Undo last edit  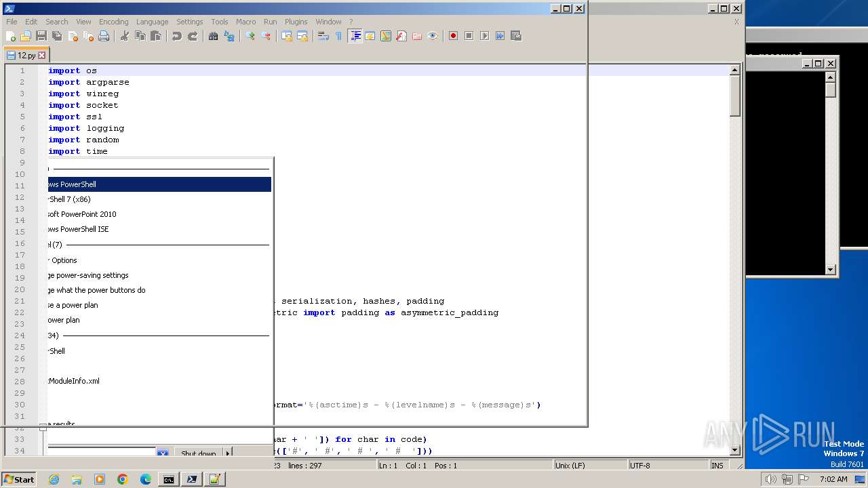pyautogui.click(x=177, y=36)
